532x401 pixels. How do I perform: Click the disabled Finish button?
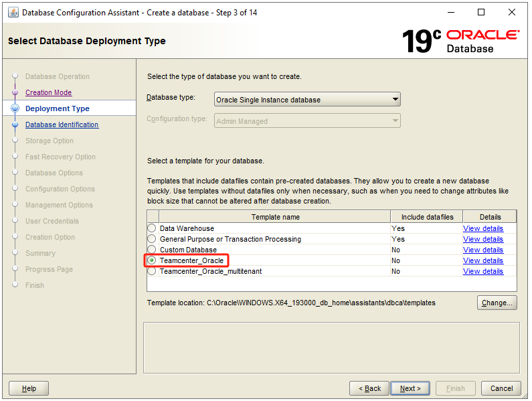pos(455,388)
